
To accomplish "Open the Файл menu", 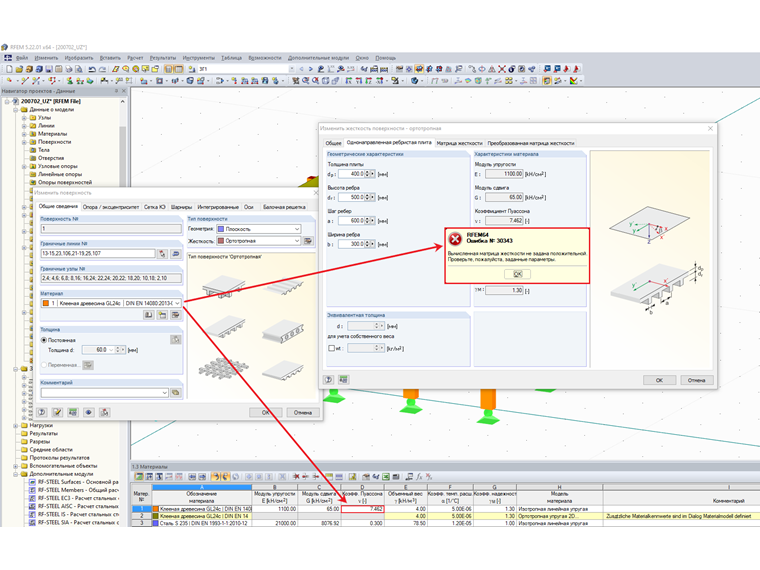I will click(22, 58).
